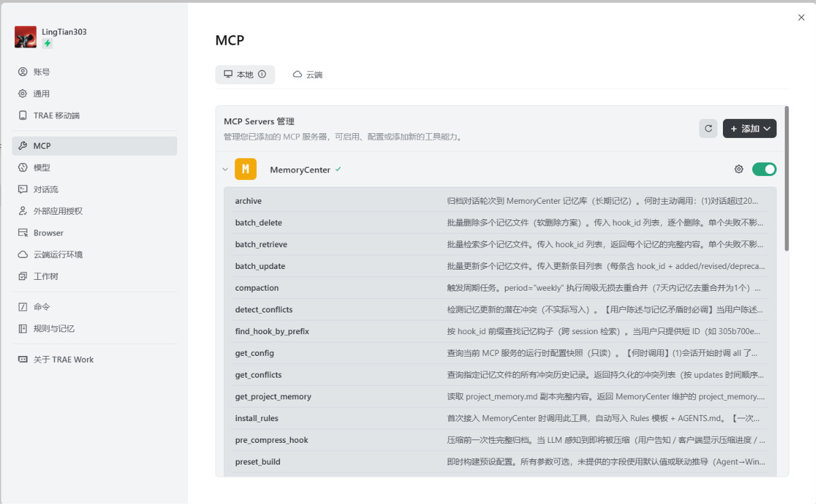
Task: Click the rules book icon beside 规则与记忆
Action: pos(22,329)
